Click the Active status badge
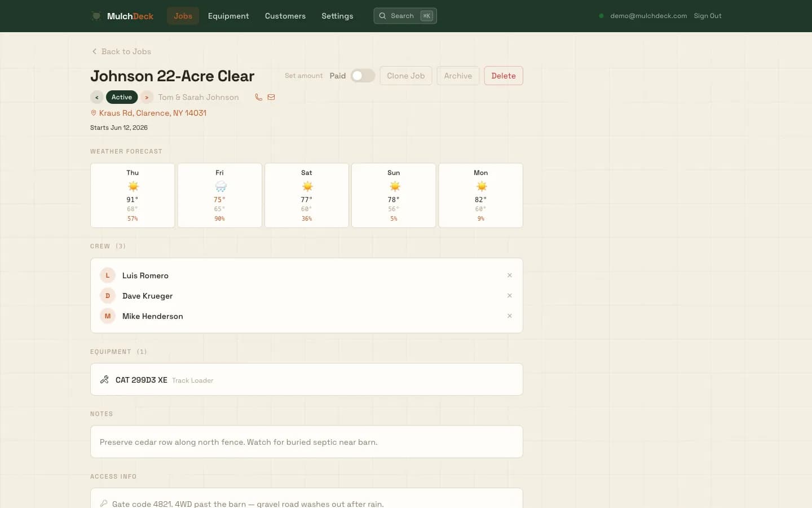The width and height of the screenshot is (812, 508). 122,97
